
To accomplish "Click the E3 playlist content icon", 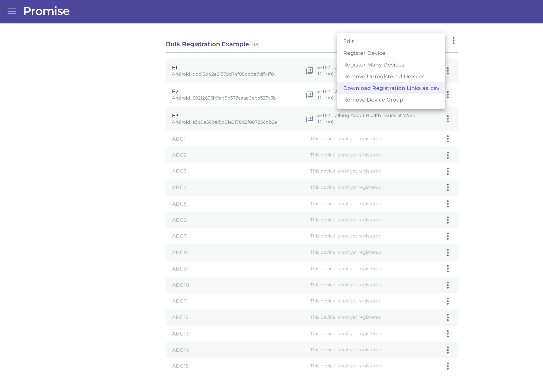I will click(309, 119).
